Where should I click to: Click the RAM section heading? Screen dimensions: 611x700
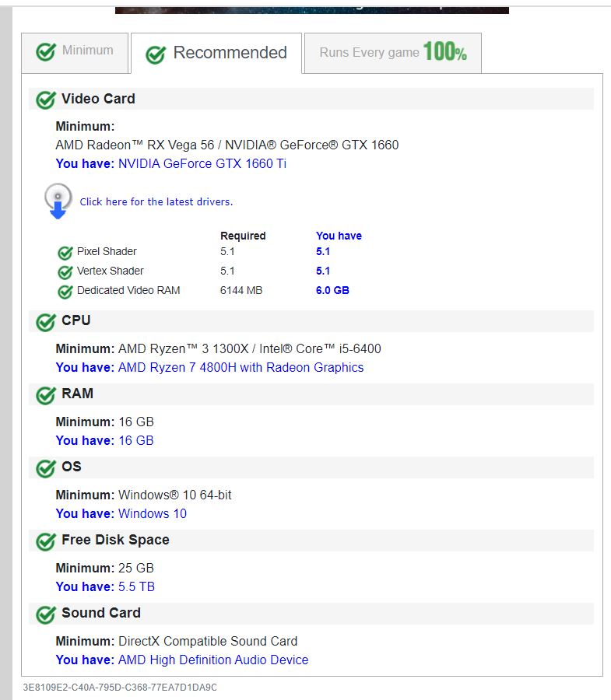point(77,394)
